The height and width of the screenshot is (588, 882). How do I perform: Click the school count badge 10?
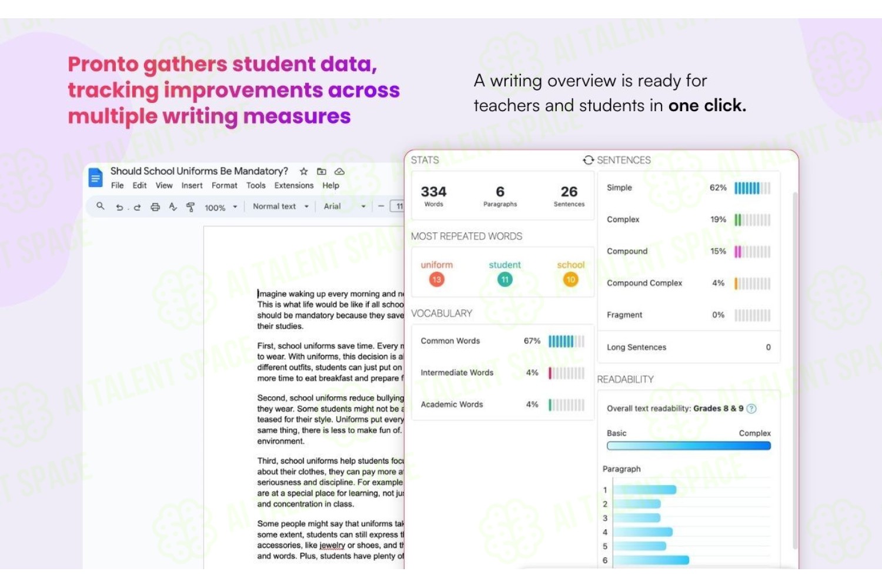[570, 279]
